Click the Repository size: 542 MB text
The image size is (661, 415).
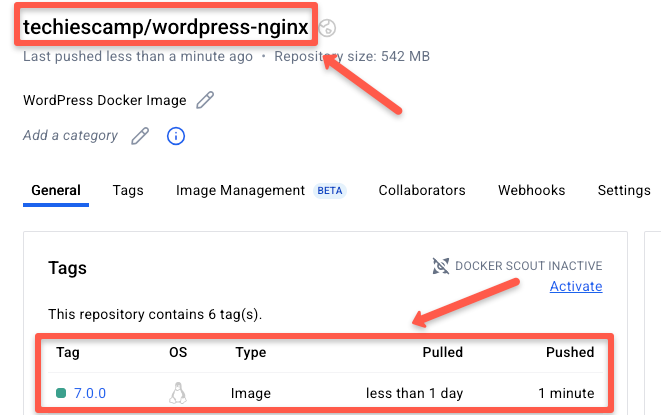pos(352,56)
